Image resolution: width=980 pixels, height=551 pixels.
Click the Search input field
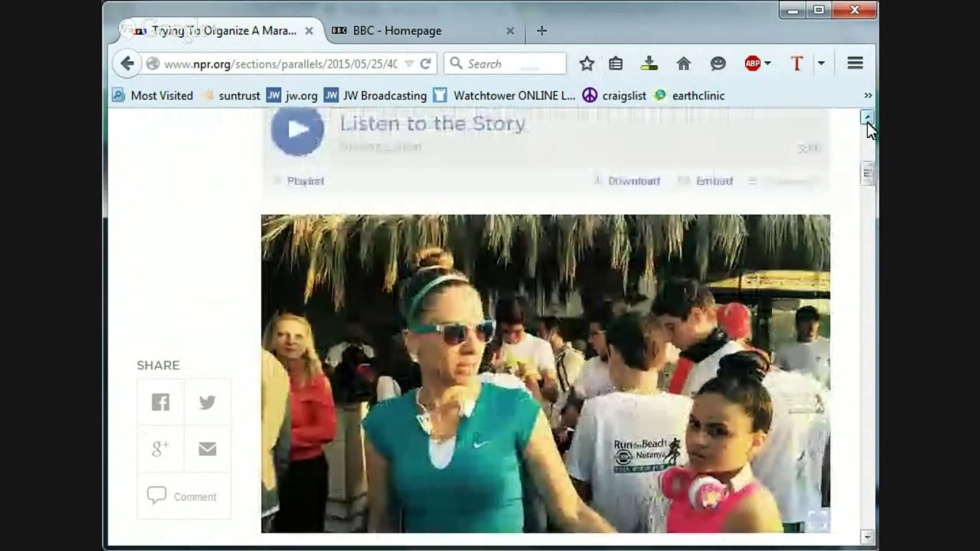510,64
